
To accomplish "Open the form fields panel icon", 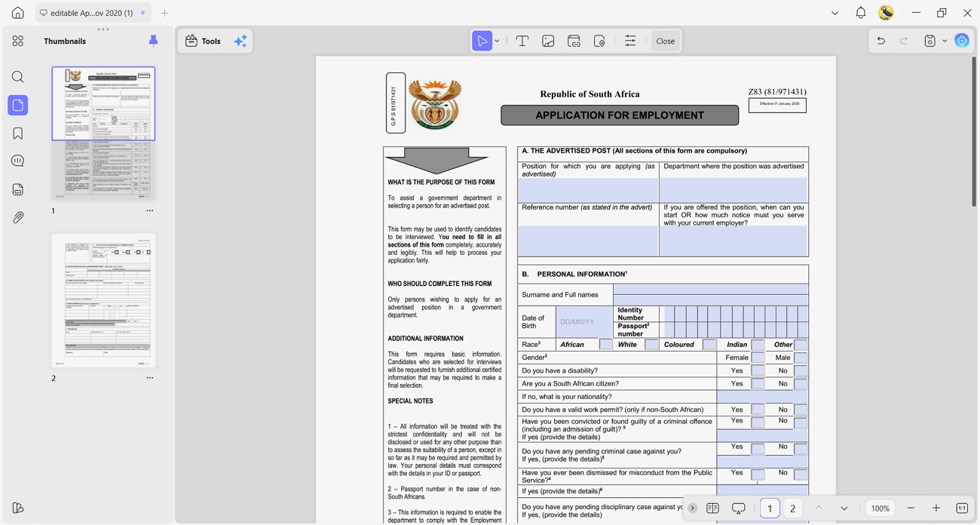I will 18,189.
